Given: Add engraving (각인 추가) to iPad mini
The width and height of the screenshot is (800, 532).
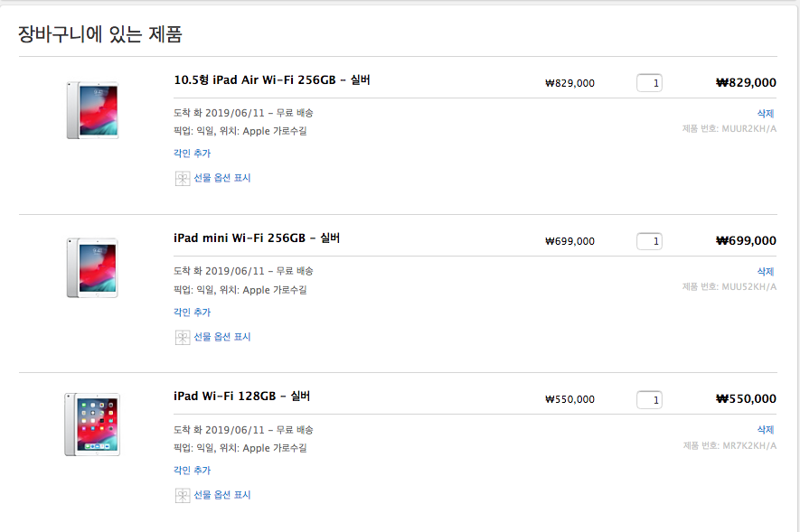Looking at the screenshot, I should tap(192, 312).
